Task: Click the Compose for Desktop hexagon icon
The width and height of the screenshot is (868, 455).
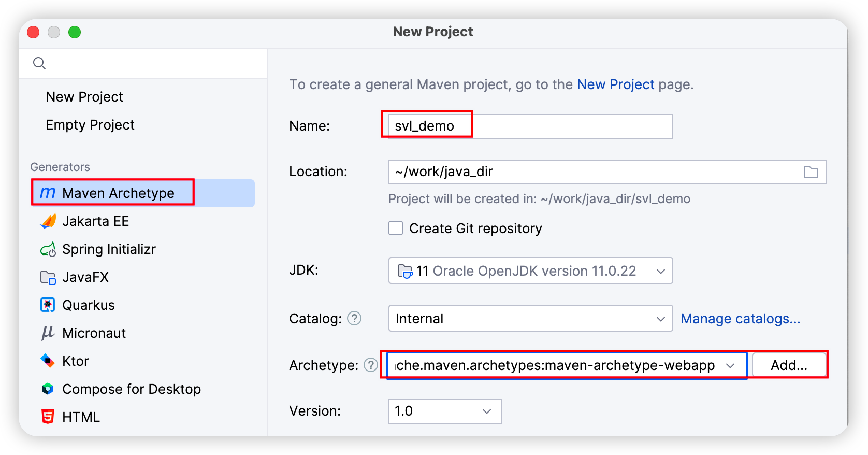Action: coord(48,389)
